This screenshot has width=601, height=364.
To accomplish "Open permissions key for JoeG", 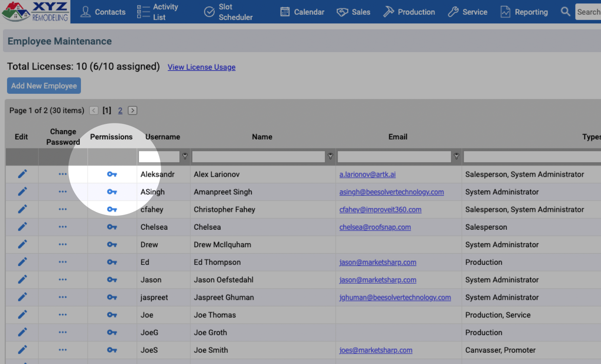I will tap(112, 332).
